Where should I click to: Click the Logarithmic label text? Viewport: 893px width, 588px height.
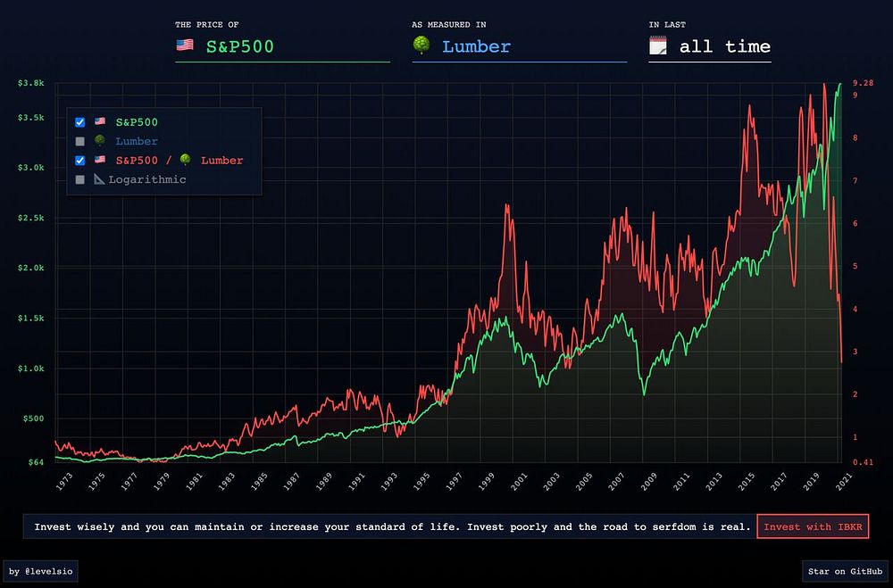pyautogui.click(x=147, y=179)
